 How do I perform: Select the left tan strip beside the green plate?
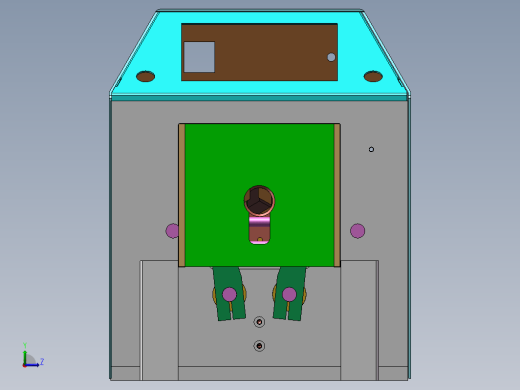coord(182,195)
